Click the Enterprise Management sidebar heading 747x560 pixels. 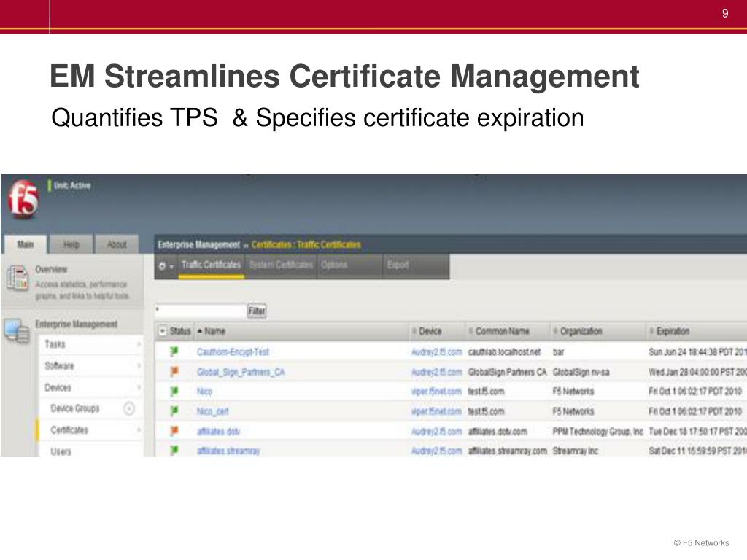[x=76, y=324]
